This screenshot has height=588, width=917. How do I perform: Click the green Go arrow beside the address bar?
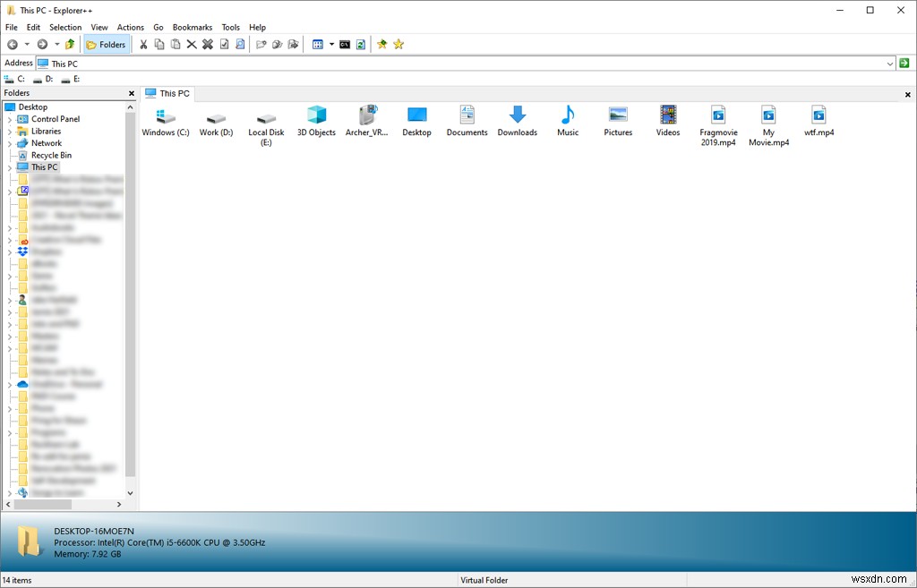pyautogui.click(x=904, y=63)
